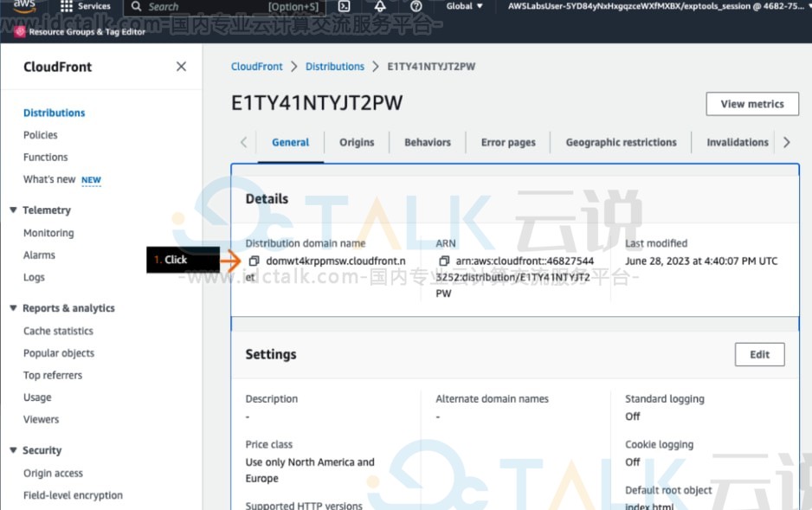The height and width of the screenshot is (510, 812).
Task: Focus the AWS console search field
Action: tap(225, 7)
